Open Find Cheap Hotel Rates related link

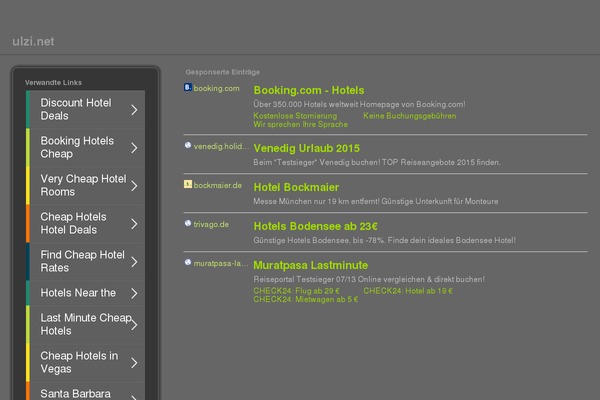pos(85,261)
